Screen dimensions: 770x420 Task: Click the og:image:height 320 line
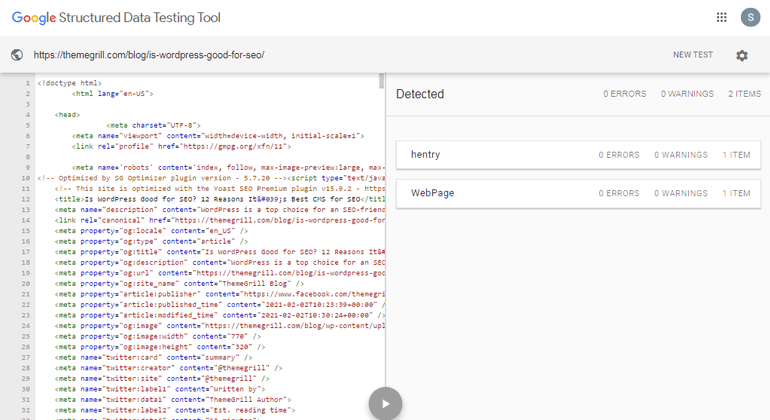click(x=160, y=347)
